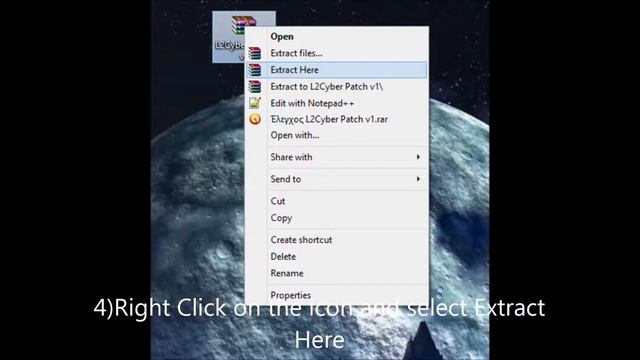640x360 pixels.
Task: Select Create shortcut entry
Action: click(x=337, y=240)
